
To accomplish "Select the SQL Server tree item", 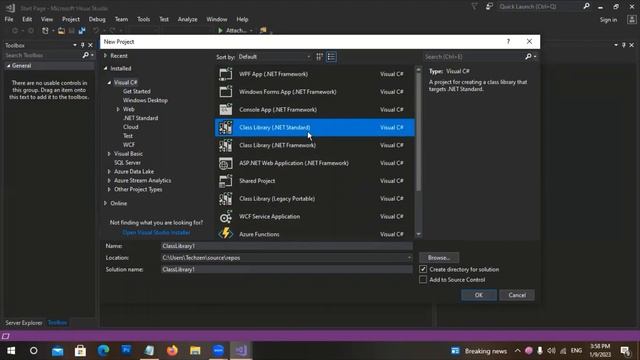I will click(127, 162).
